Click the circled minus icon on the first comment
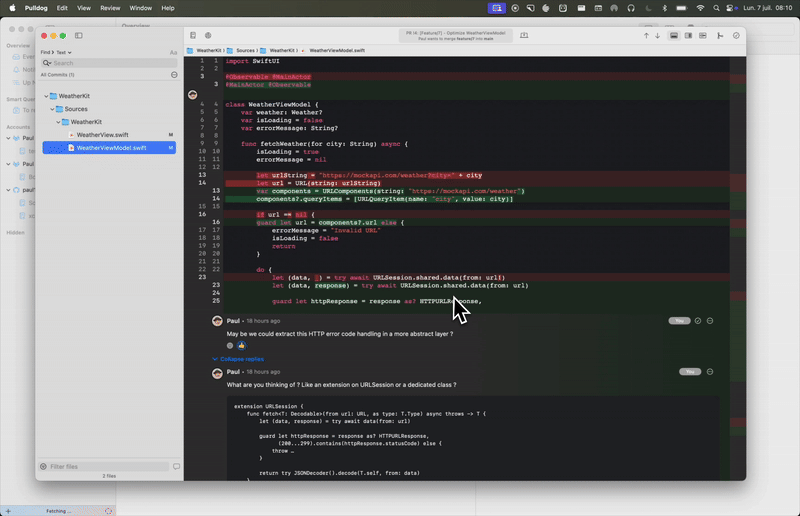The height and width of the screenshot is (516, 800). tap(710, 321)
